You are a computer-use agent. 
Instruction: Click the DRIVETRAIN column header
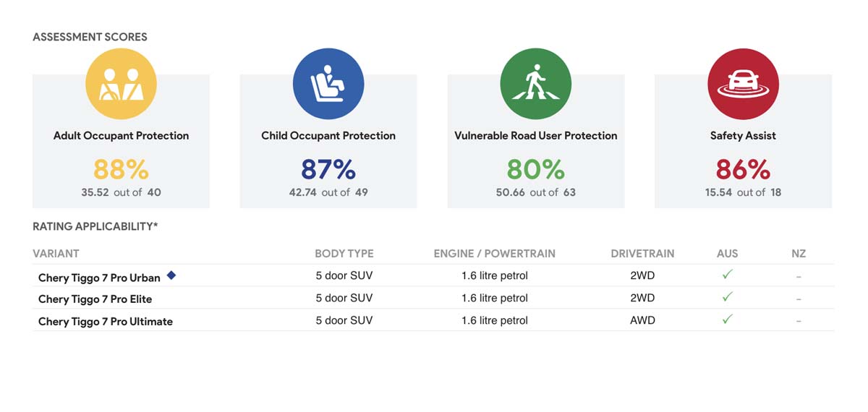coord(642,254)
